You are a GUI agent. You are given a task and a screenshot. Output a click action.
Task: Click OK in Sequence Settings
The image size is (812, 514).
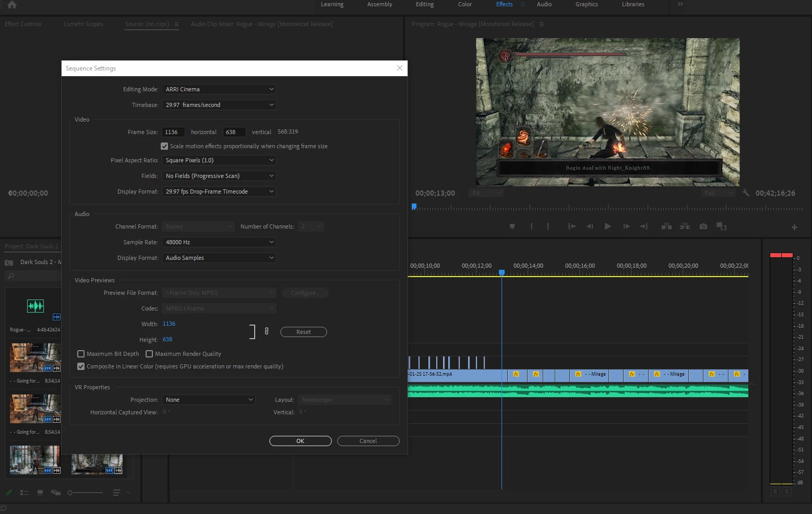tap(301, 441)
